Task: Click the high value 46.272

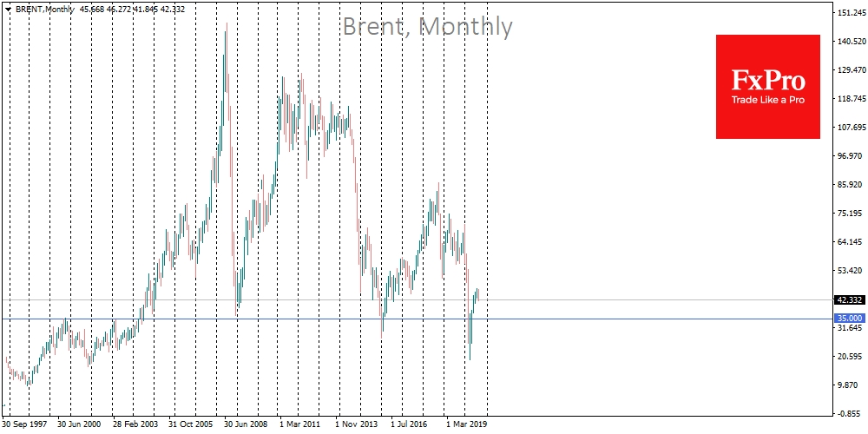Action: (x=122, y=10)
